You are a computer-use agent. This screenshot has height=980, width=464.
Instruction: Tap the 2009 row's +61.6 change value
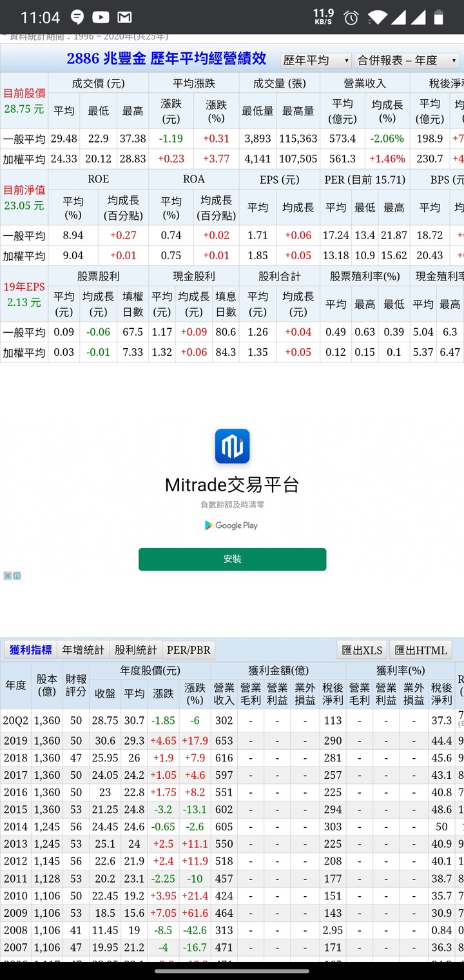click(x=195, y=913)
